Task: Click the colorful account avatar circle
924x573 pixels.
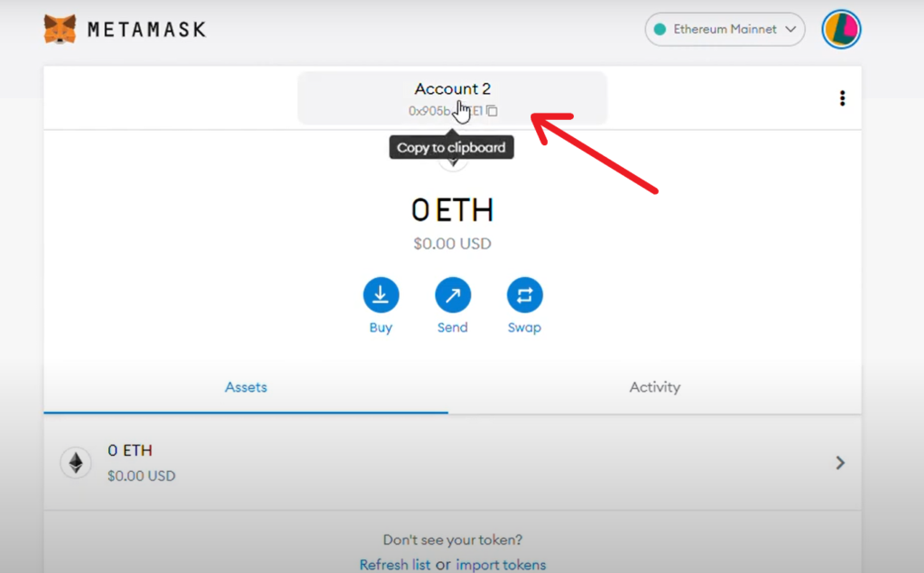Action: click(841, 28)
